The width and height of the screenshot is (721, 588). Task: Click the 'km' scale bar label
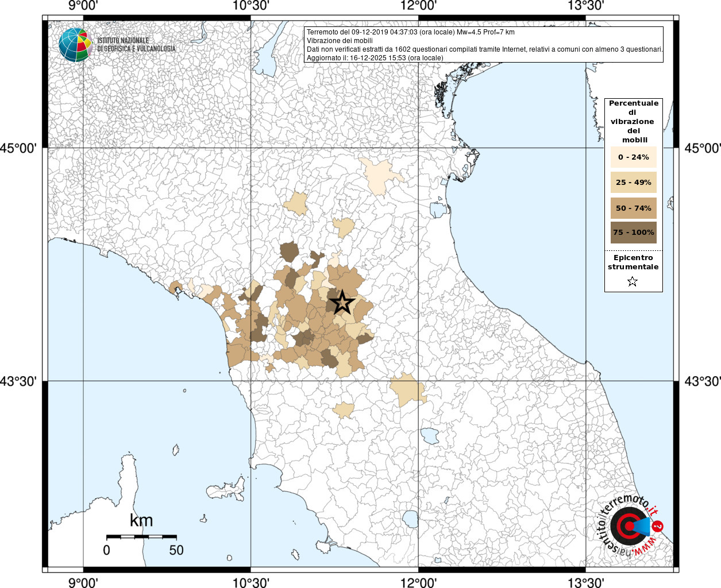141,520
